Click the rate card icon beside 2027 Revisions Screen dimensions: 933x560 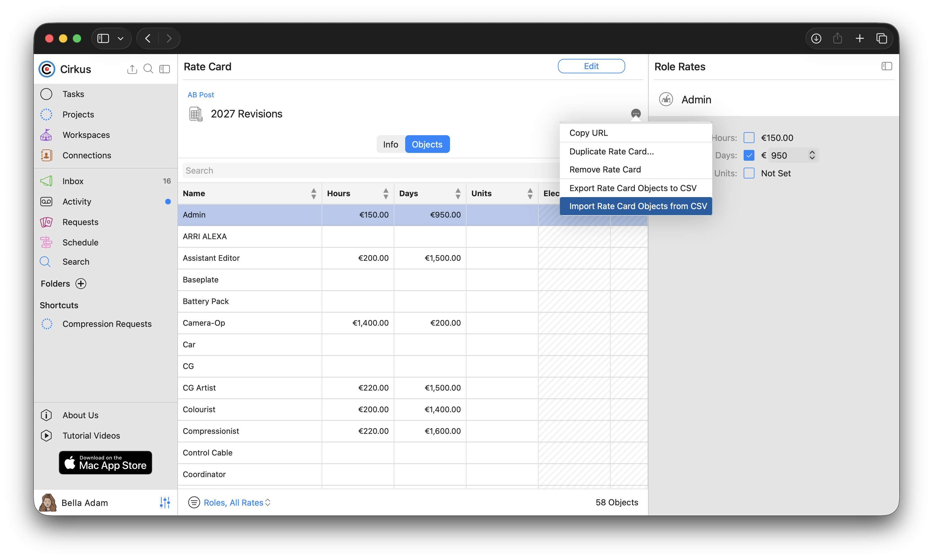click(196, 114)
